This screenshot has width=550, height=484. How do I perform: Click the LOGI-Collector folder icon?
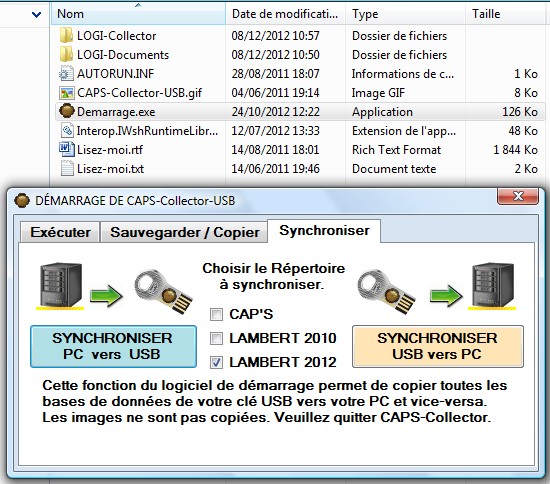[66, 35]
